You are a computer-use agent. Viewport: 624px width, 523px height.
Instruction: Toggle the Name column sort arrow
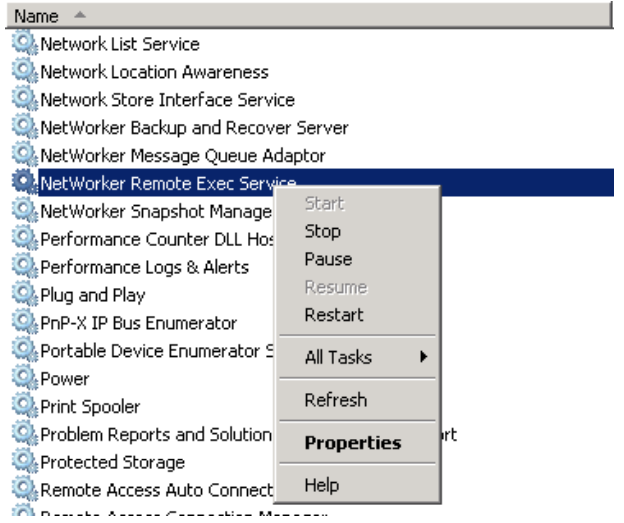point(80,15)
